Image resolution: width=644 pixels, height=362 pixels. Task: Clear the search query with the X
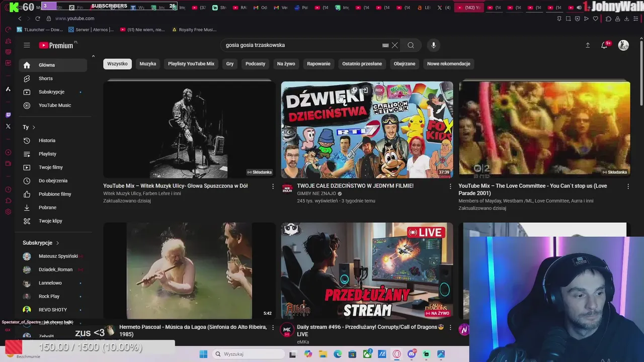coord(395,45)
